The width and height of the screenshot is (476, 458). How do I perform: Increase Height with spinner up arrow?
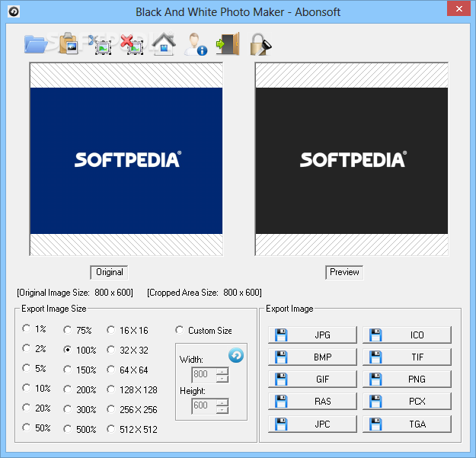pyautogui.click(x=222, y=402)
